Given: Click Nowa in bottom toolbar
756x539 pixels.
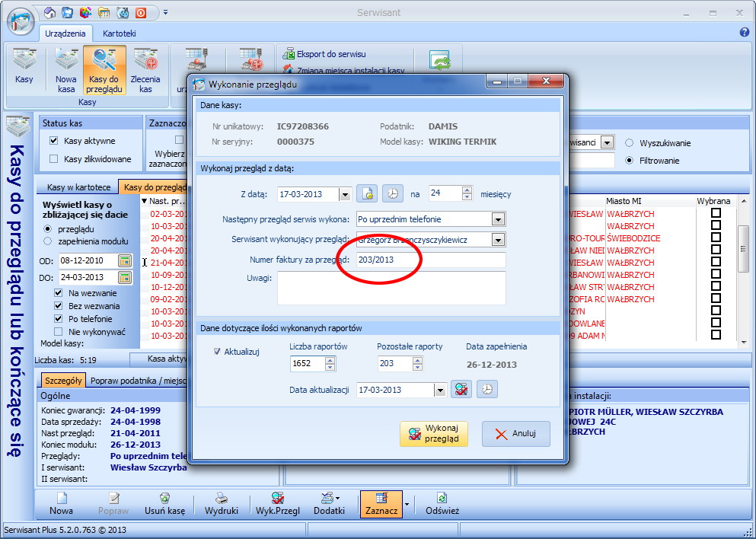Looking at the screenshot, I should click(x=61, y=504).
